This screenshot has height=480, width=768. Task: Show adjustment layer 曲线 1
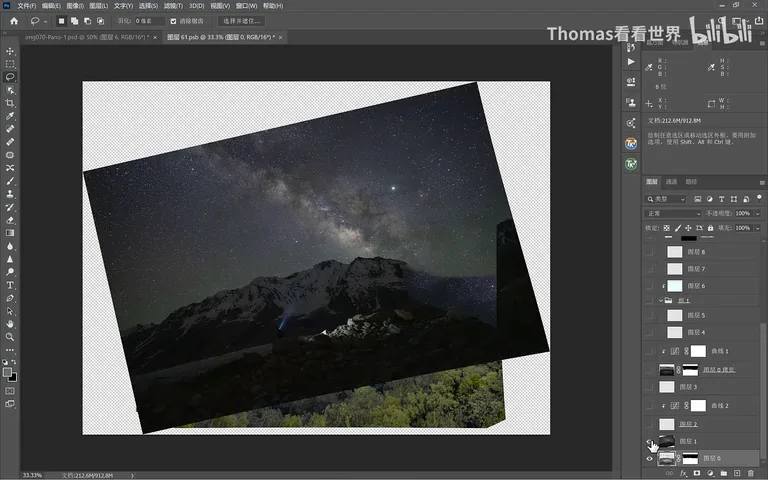(x=649, y=351)
